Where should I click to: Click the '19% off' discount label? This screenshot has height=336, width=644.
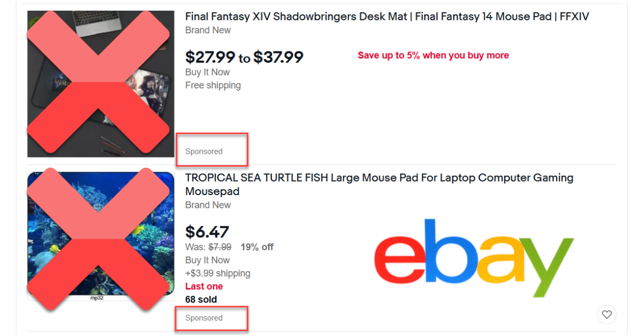point(257,247)
